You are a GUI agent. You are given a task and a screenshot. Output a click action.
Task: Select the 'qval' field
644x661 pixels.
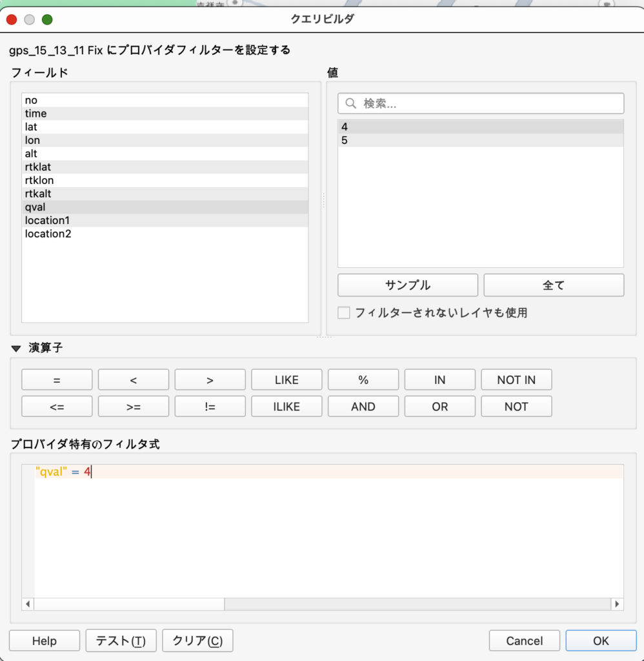(165, 207)
